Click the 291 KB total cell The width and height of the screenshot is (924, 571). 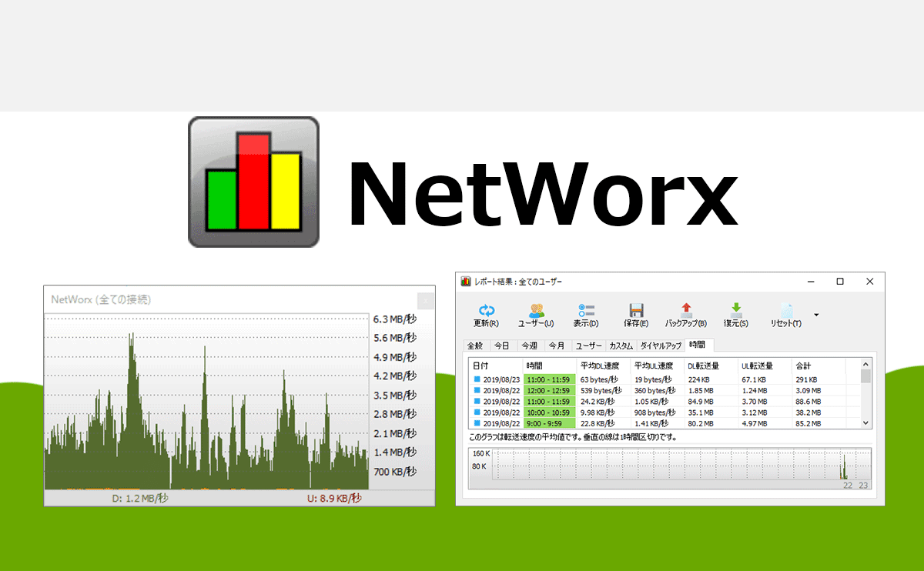click(807, 379)
